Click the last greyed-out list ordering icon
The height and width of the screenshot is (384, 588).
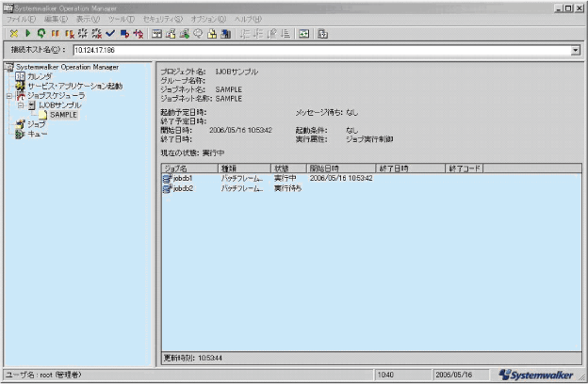286,34
